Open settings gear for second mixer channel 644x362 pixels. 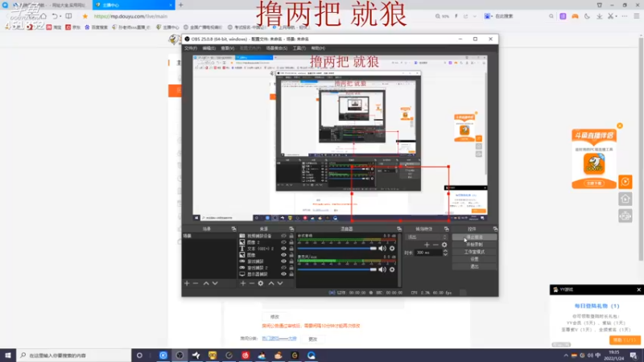pos(392,269)
